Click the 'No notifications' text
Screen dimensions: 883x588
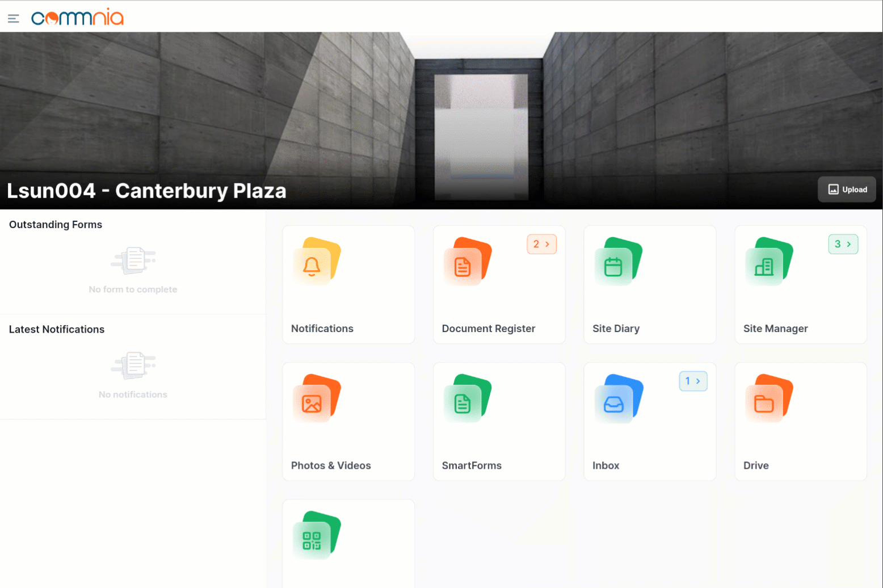pos(133,394)
